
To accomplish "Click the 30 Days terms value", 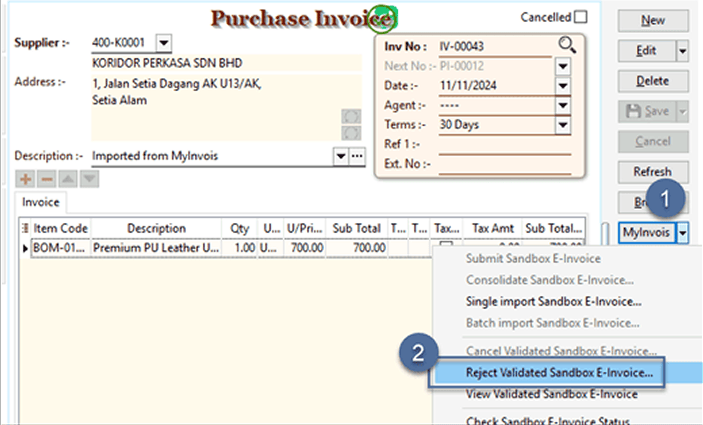I will click(459, 125).
